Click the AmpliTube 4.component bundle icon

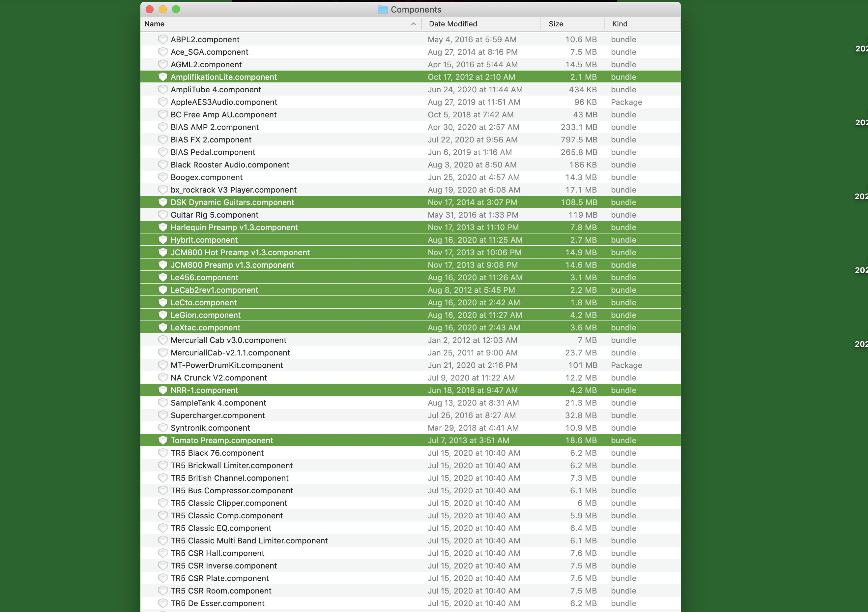[162, 90]
